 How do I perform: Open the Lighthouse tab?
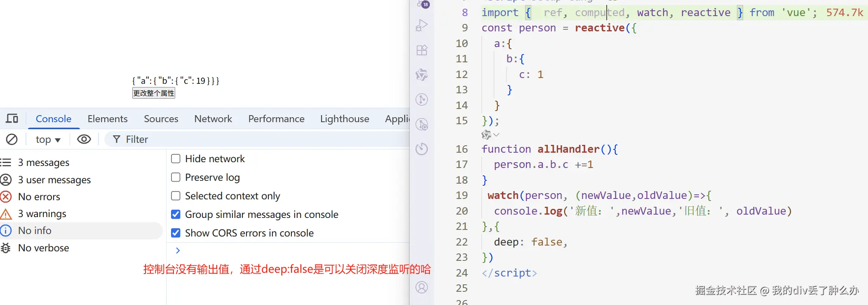pos(345,119)
